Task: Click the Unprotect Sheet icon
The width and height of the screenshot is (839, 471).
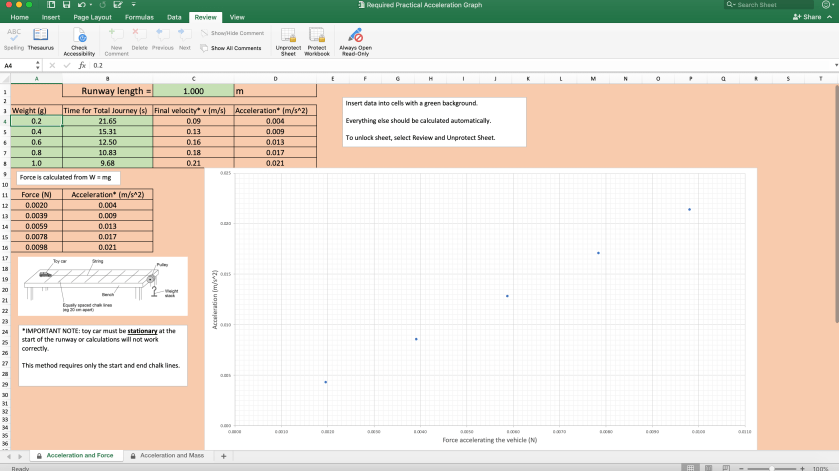Action: click(288, 38)
